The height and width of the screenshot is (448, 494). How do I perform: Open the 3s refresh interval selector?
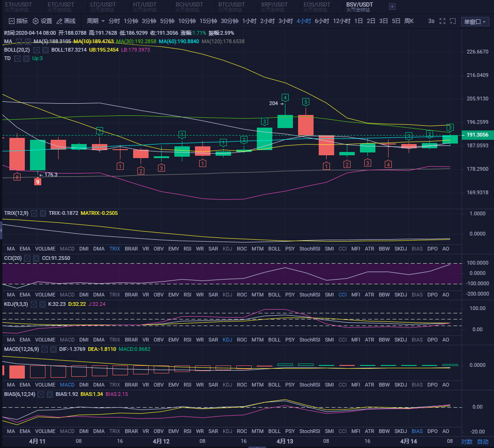(431, 21)
